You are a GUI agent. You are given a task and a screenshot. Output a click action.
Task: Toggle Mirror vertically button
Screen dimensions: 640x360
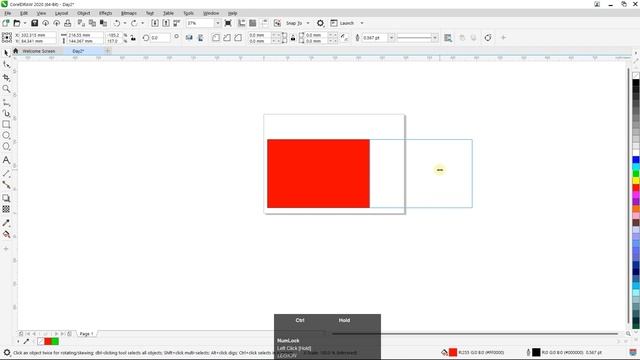[200, 38]
